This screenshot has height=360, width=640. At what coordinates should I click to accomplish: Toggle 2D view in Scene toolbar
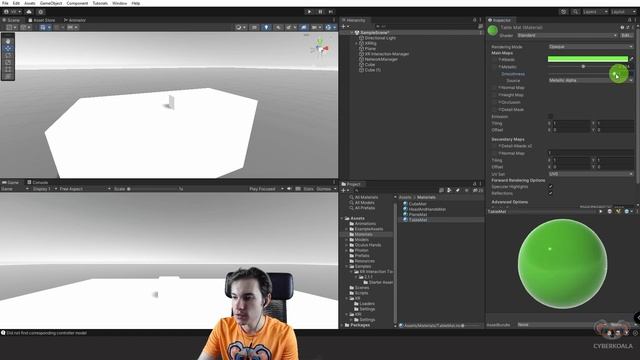point(254,27)
